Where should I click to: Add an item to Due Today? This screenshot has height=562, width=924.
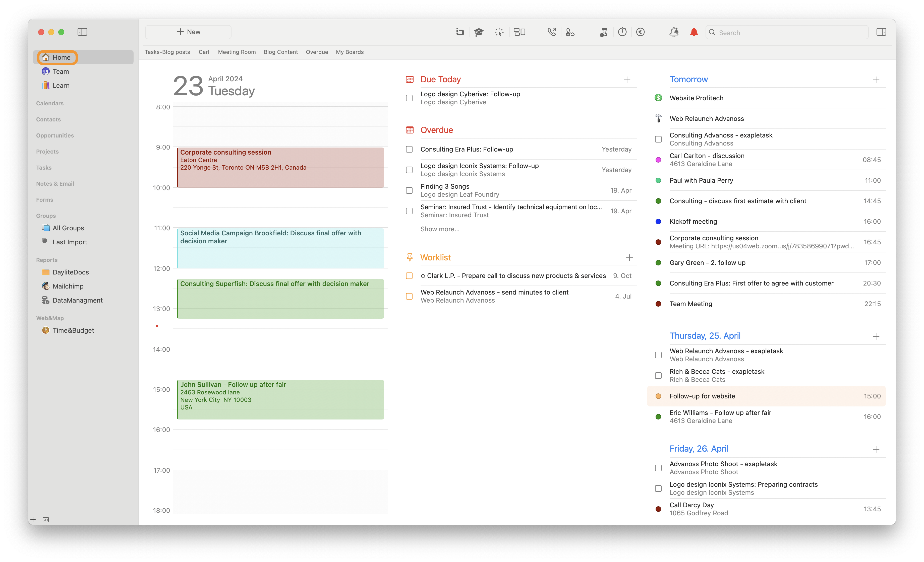(x=627, y=80)
